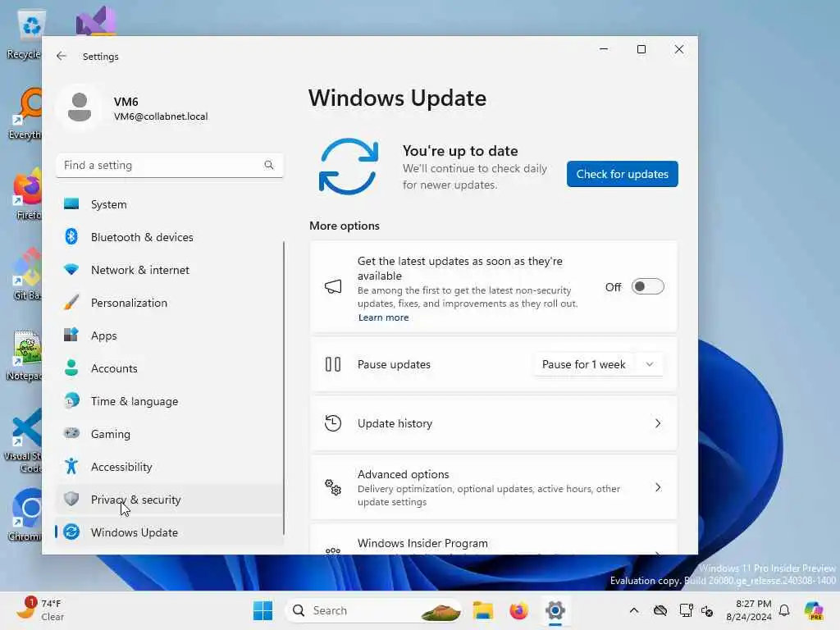Screen dimensions: 840x630
Task: Click the Git Bash desktop shortcut
Action: [x=27, y=274]
